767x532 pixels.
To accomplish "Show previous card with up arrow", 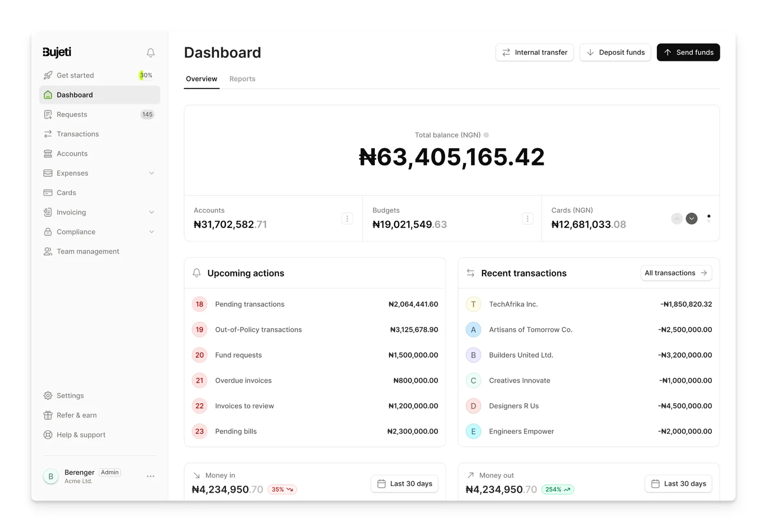I will (677, 219).
